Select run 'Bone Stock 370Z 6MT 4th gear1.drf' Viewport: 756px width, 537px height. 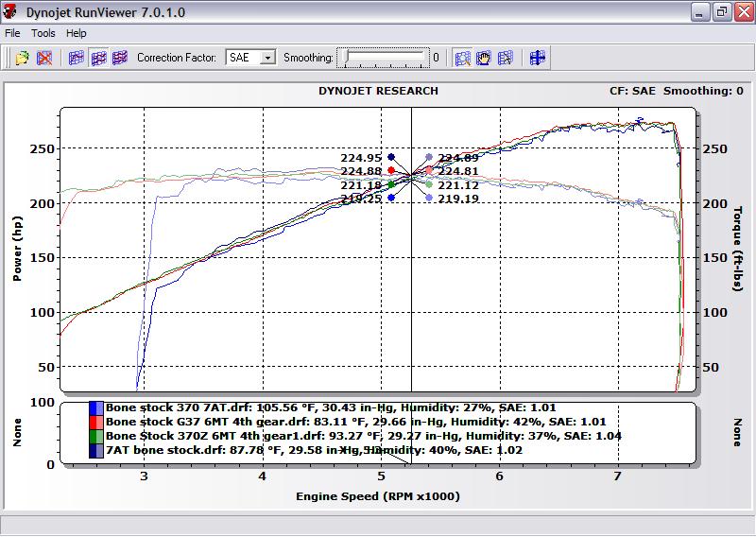pos(364,436)
